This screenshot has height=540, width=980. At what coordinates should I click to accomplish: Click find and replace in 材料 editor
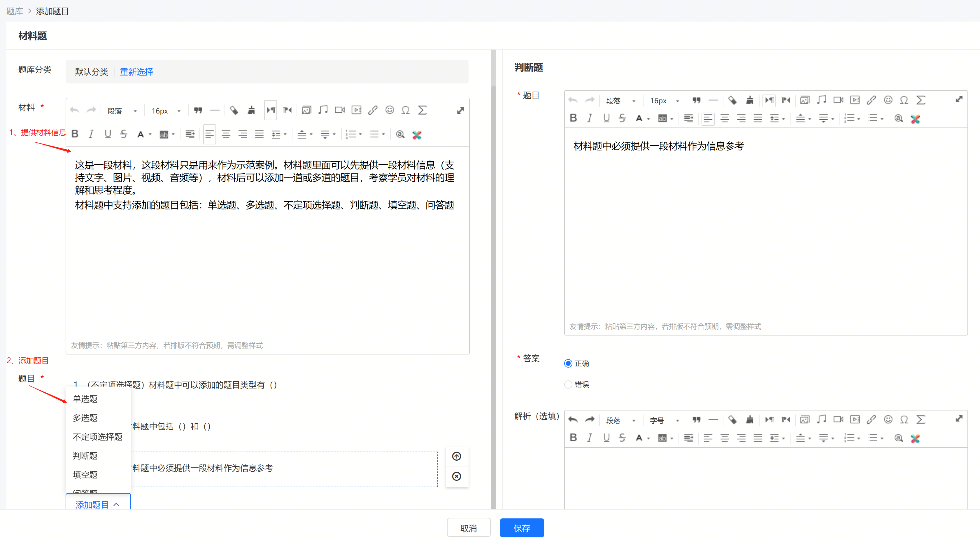pos(400,134)
